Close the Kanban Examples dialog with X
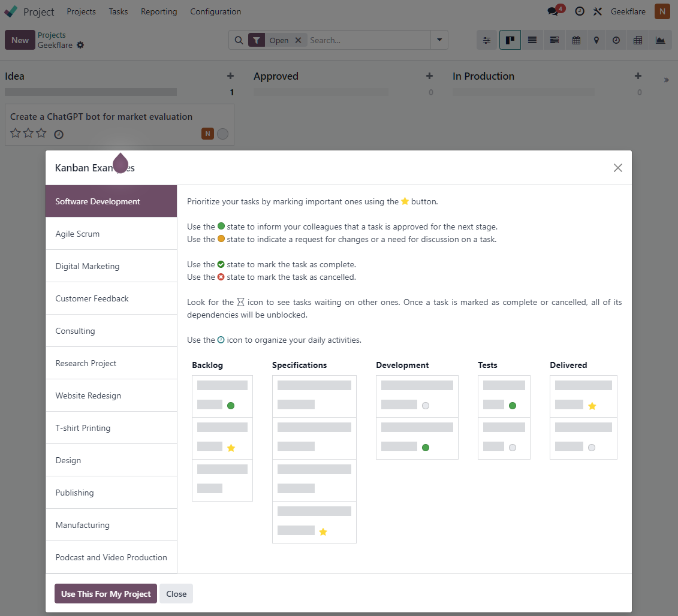The height and width of the screenshot is (616, 678). [618, 168]
